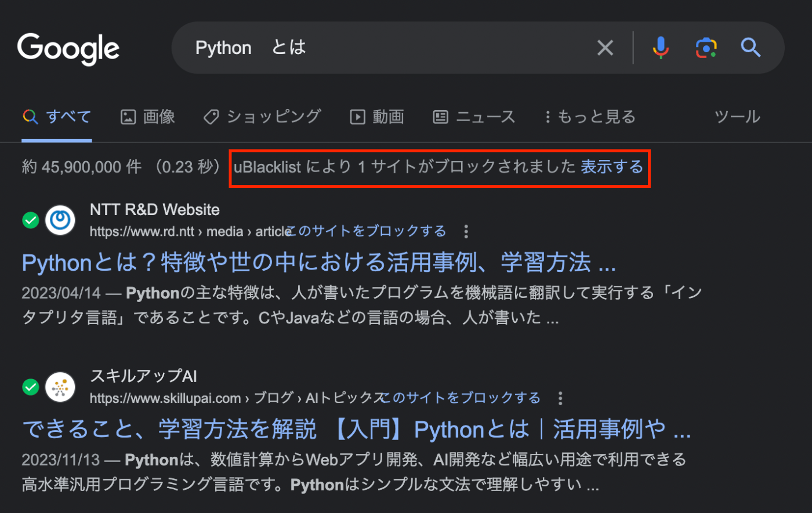Image resolution: width=812 pixels, height=513 pixels.
Task: Click the green check badge beside NTT R&D
Action: pyautogui.click(x=30, y=220)
